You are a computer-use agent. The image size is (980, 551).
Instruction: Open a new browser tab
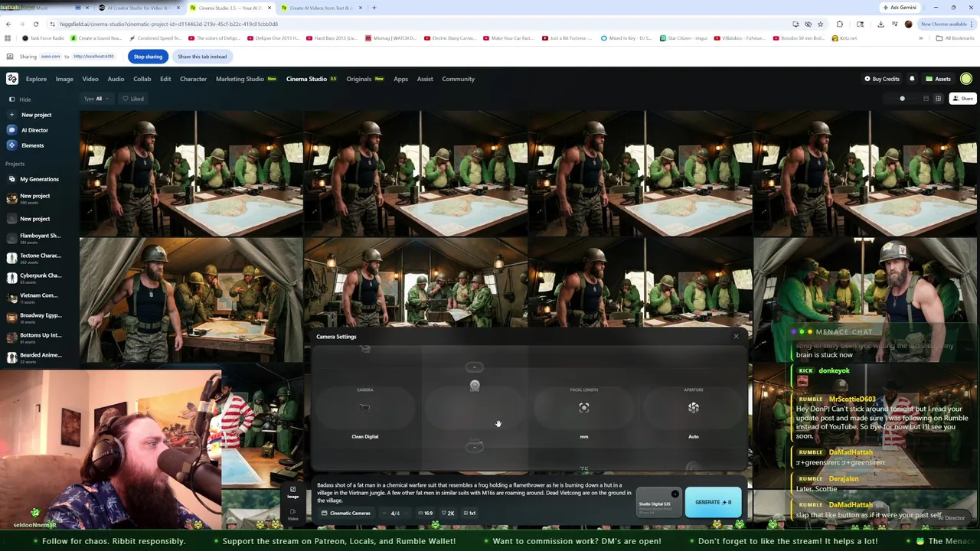[x=374, y=8]
